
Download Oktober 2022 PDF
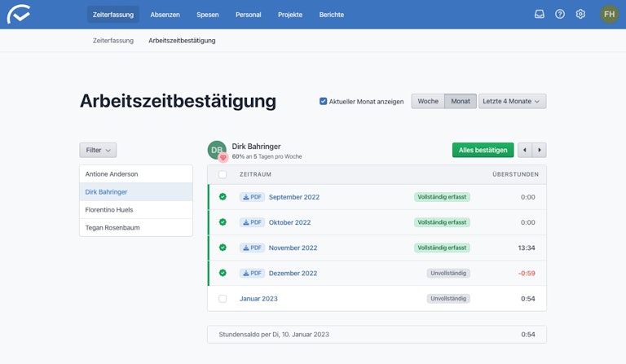(252, 222)
